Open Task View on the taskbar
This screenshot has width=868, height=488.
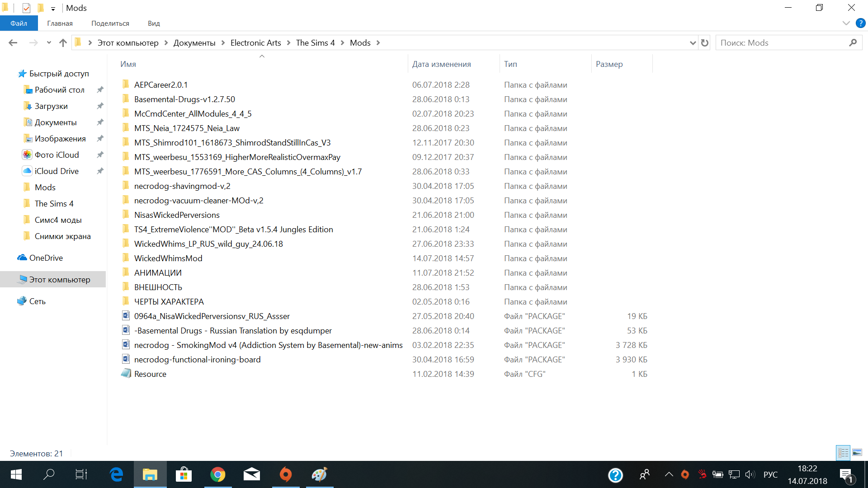tap(81, 474)
